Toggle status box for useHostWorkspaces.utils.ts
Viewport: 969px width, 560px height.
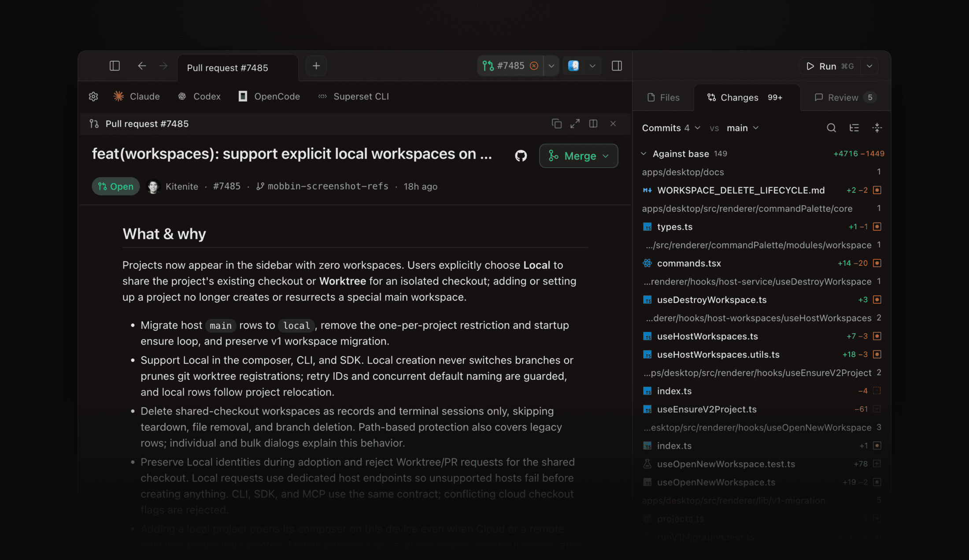point(877,354)
